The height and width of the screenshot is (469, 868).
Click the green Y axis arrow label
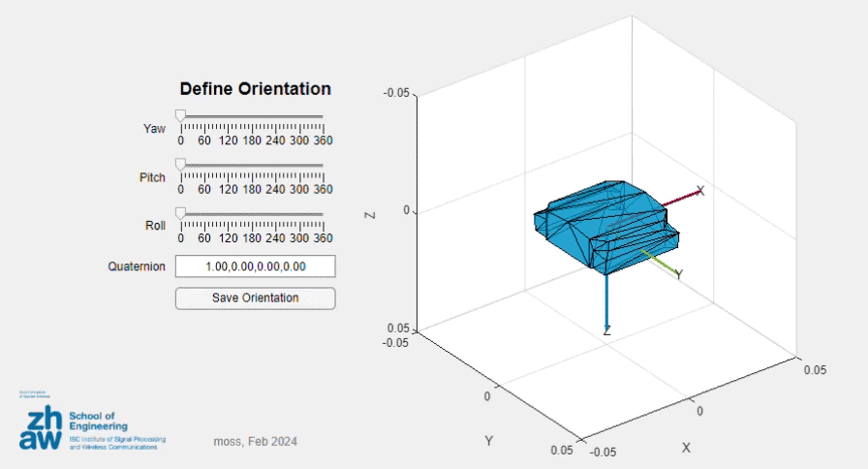click(678, 275)
